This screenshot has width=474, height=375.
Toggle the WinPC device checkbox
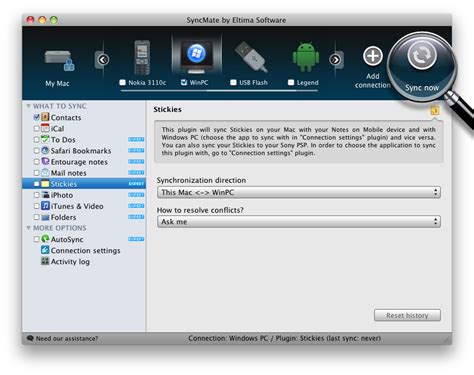184,82
